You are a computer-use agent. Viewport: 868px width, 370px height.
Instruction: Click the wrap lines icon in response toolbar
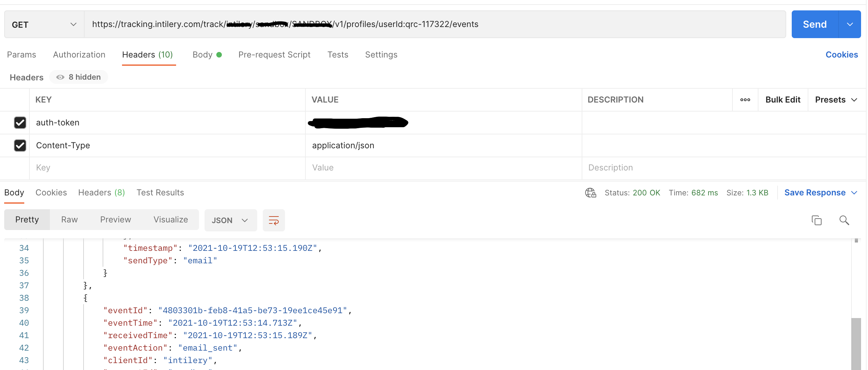tap(274, 220)
